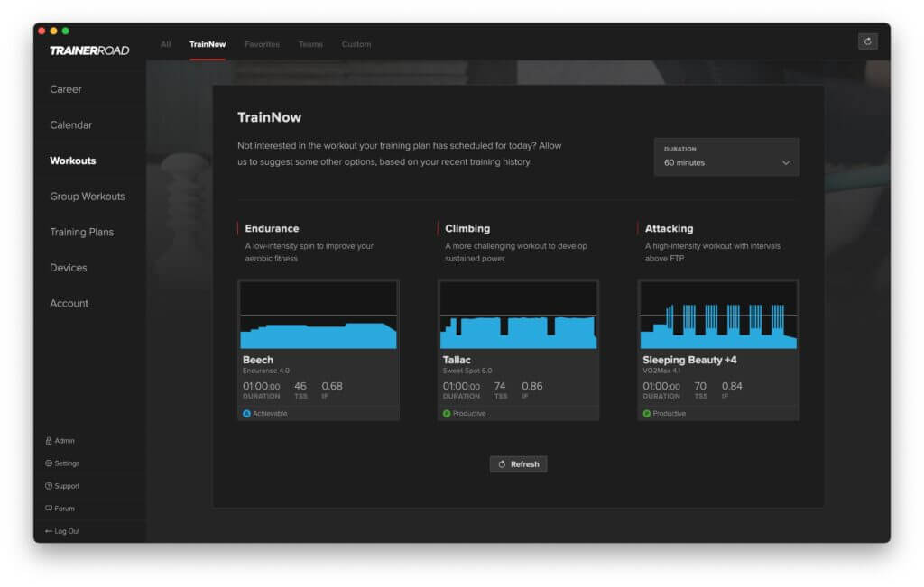Open the Beech workout chart thumbnail

319,315
